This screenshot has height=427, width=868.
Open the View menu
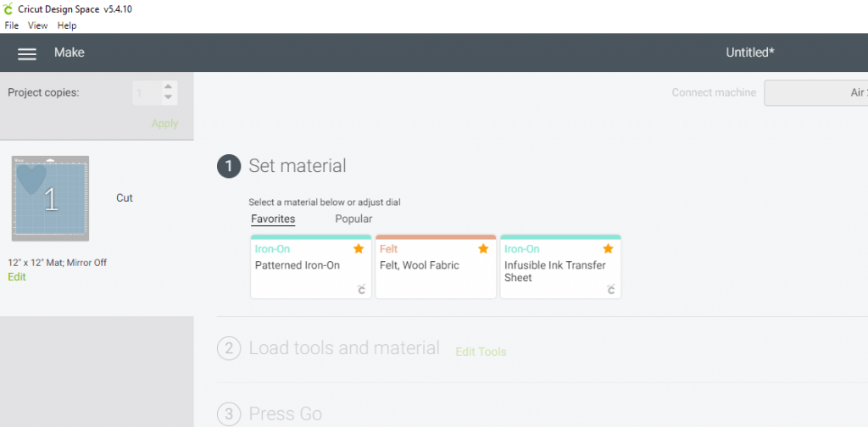point(37,25)
